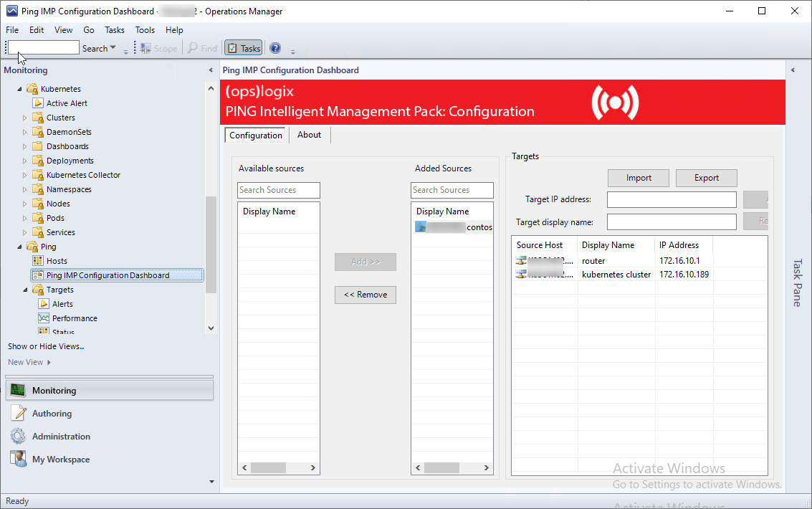Select the Configuration tab

(256, 135)
